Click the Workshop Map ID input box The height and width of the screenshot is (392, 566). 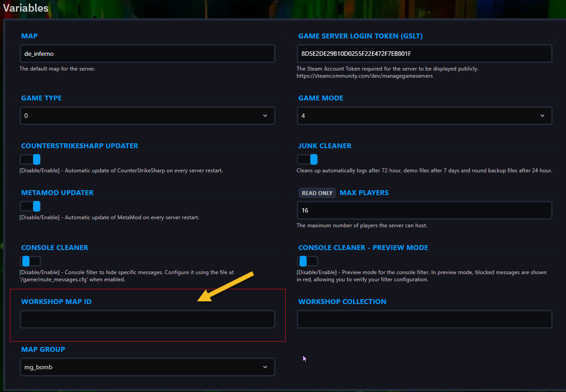147,320
